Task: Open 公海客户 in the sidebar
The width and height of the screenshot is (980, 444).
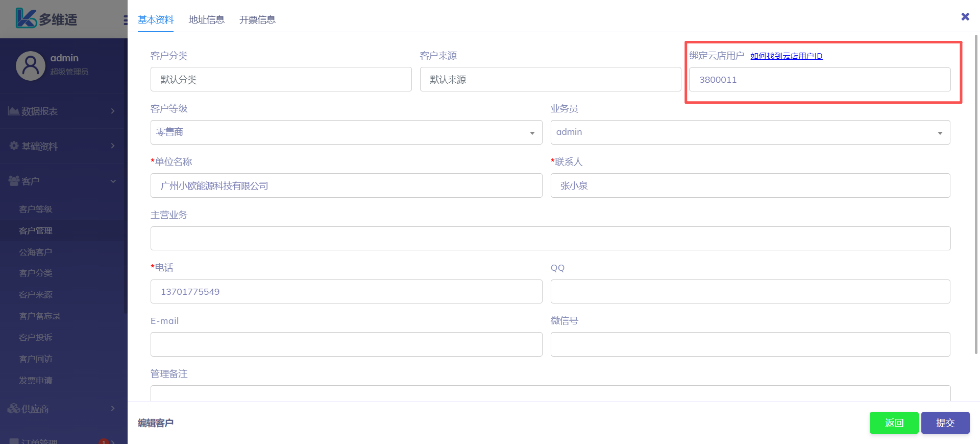Action: click(36, 252)
